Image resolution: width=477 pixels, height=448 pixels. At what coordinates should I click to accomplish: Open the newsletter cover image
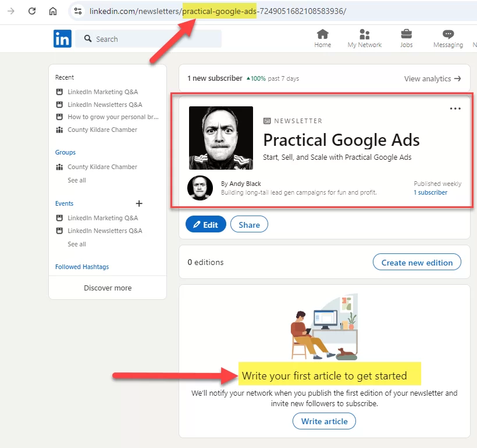click(221, 138)
